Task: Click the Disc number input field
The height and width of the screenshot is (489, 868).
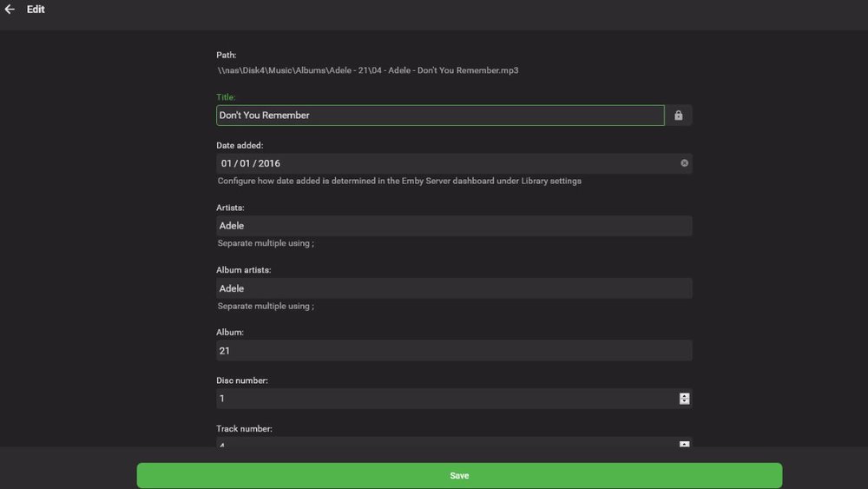Action: pos(444,399)
